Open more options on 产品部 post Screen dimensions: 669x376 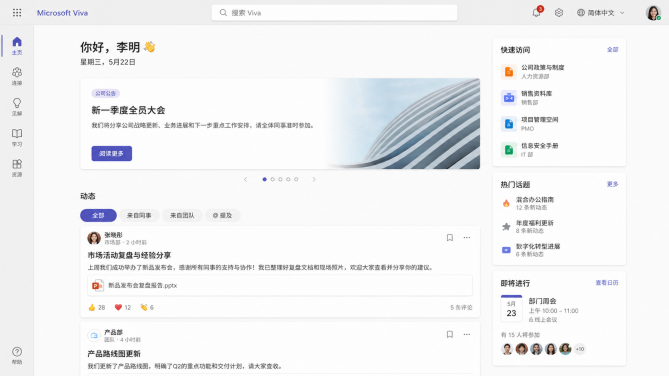467,335
